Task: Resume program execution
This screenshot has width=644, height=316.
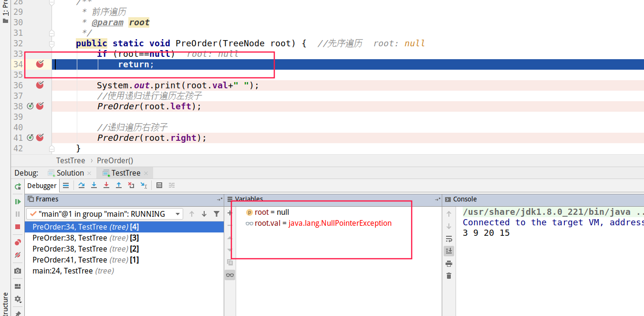Action: click(18, 202)
